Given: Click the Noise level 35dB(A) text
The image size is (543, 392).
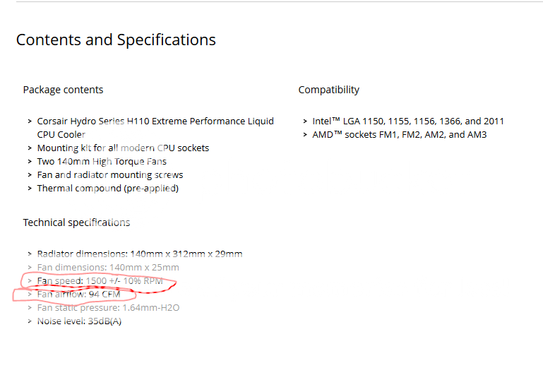Looking at the screenshot, I should tap(79, 321).
